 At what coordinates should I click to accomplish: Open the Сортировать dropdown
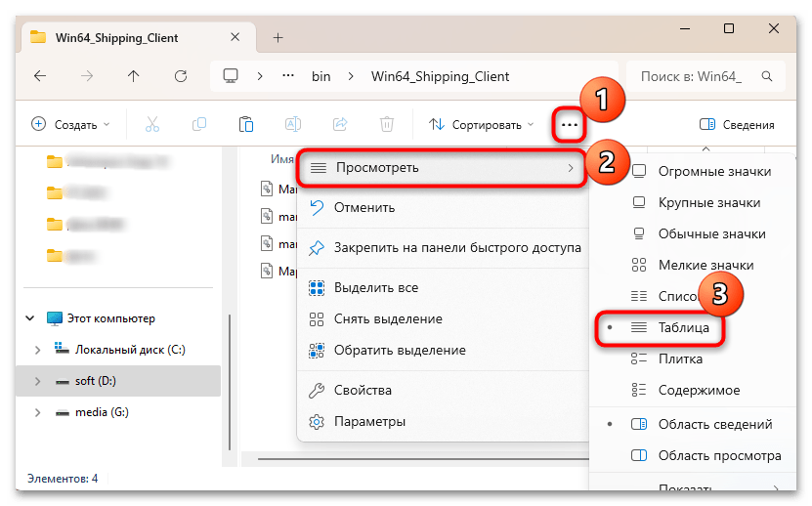(482, 124)
